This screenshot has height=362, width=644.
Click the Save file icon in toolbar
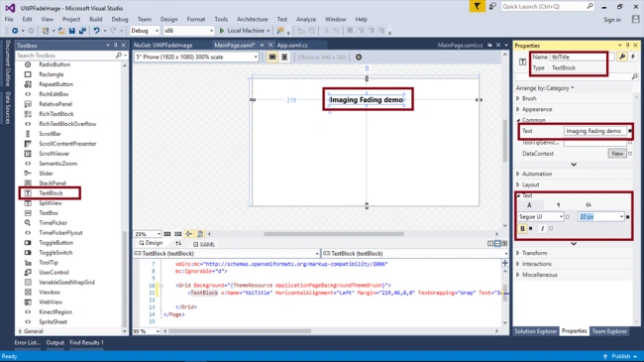pyautogui.click(x=72, y=31)
